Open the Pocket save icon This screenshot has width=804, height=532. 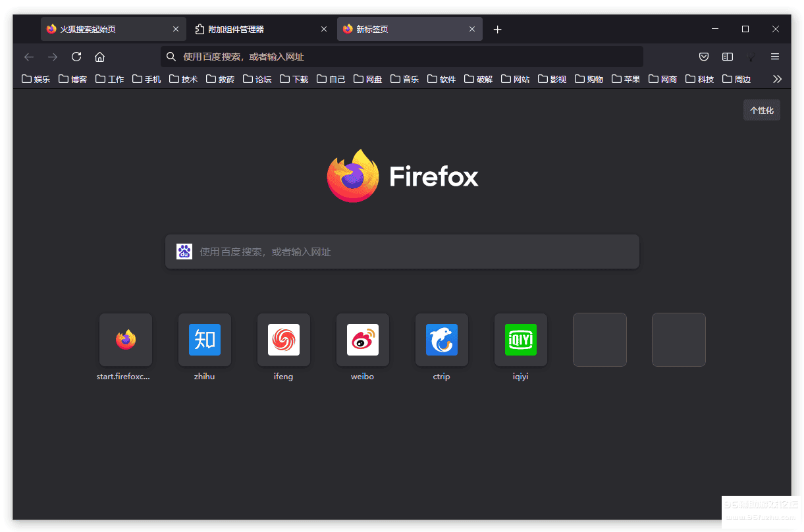pyautogui.click(x=704, y=57)
